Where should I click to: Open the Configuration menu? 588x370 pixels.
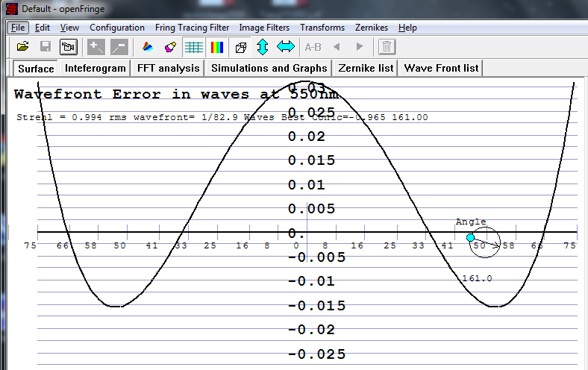coord(117,28)
